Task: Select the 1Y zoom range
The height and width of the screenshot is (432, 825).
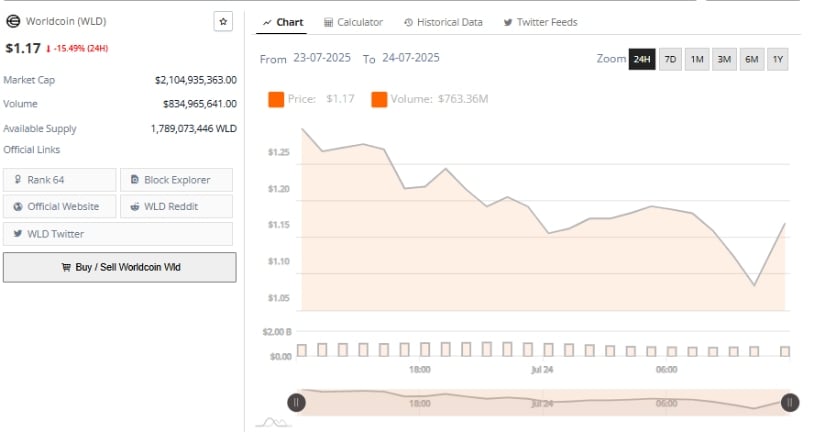Action: [778, 59]
